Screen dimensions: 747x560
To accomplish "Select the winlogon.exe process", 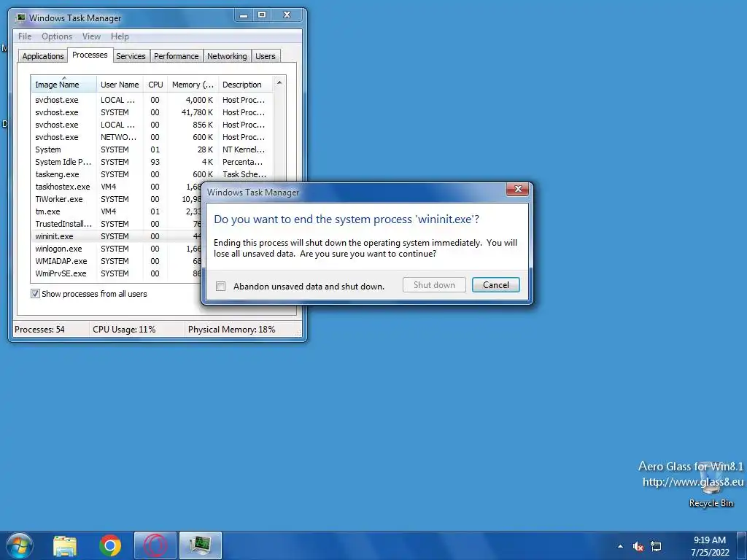I will (117, 249).
